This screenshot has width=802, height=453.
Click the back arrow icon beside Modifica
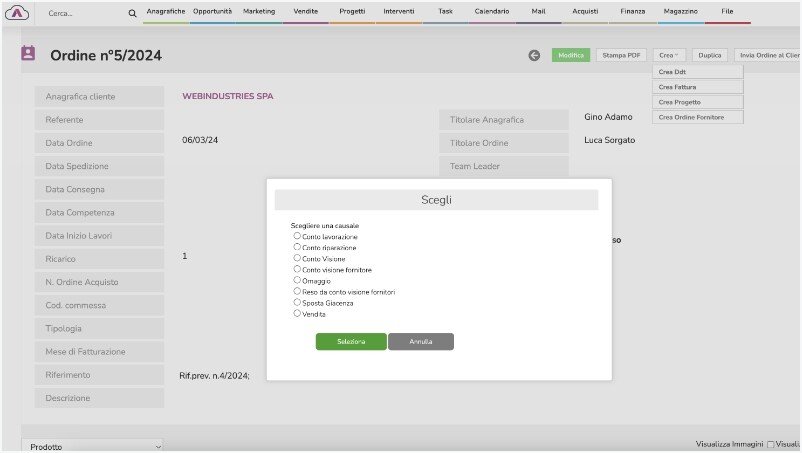pos(535,56)
